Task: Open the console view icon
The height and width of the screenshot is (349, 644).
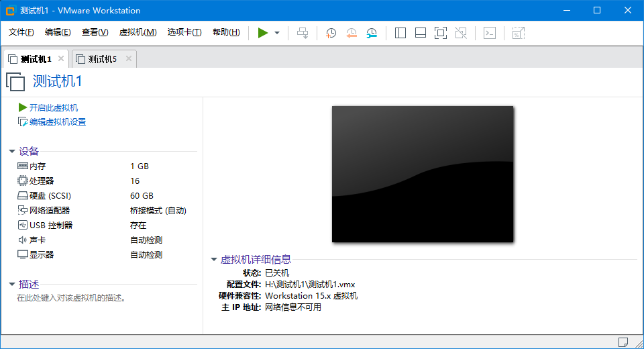Action: coord(490,33)
